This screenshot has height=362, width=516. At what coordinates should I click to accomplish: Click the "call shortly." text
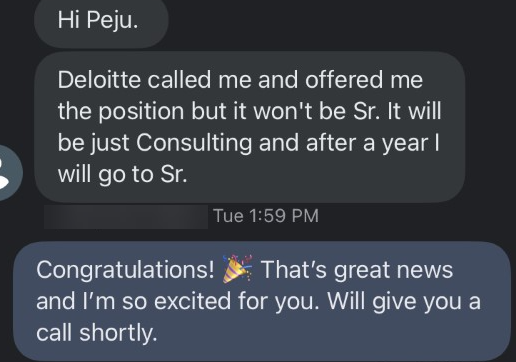click(x=97, y=333)
